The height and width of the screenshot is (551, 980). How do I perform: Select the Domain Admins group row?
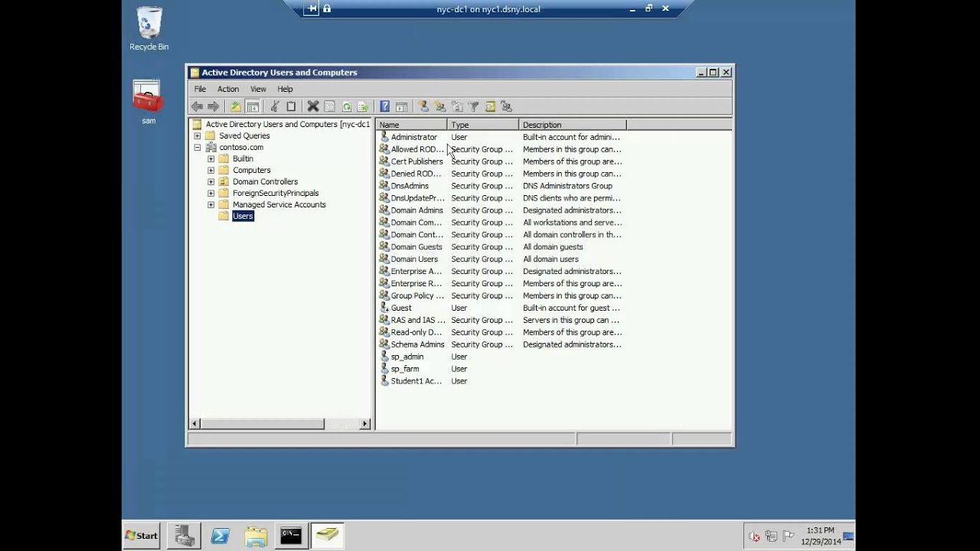pyautogui.click(x=500, y=210)
